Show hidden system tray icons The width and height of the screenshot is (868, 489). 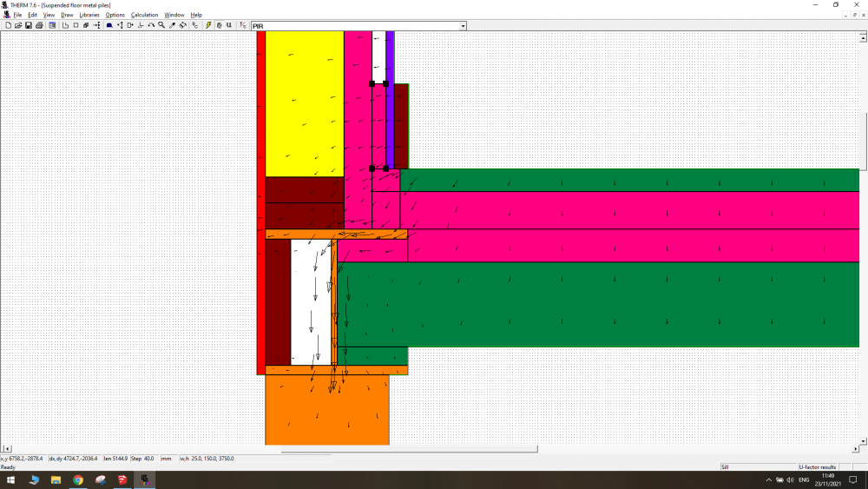768,479
